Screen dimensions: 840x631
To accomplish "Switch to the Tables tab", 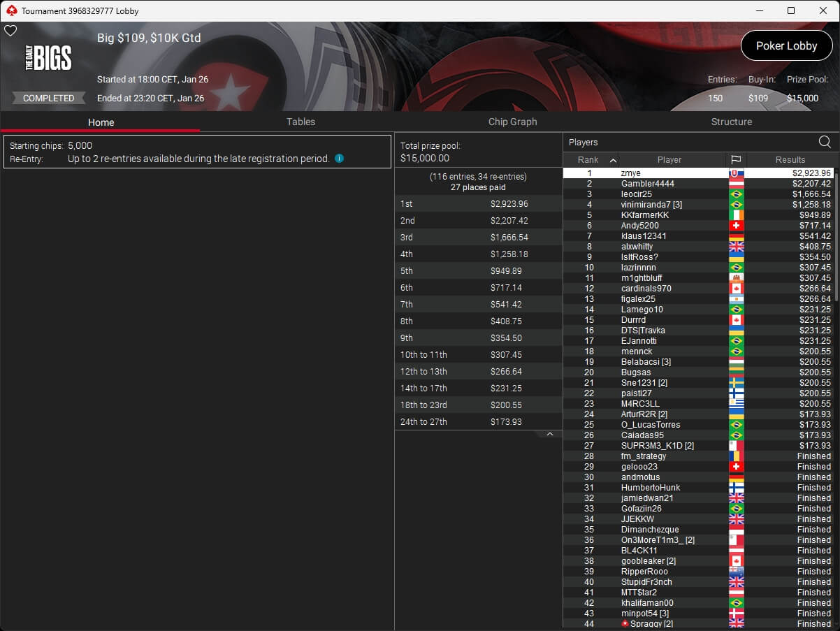I will tap(300, 122).
